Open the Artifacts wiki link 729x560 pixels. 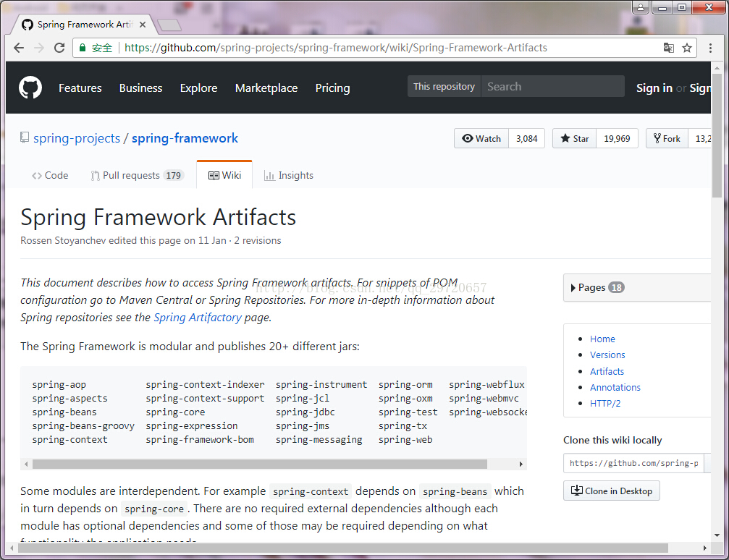click(607, 371)
